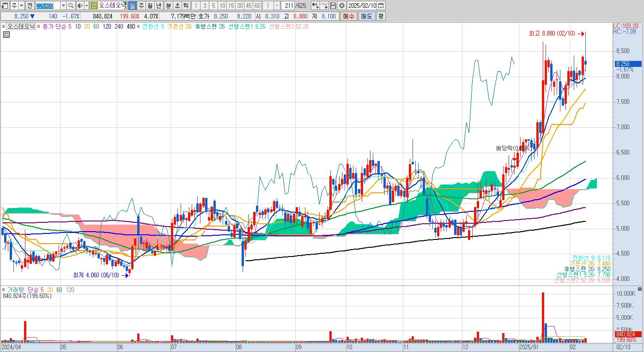Select the 60 interval tab
The image size is (644, 352).
pyautogui.click(x=257, y=6)
